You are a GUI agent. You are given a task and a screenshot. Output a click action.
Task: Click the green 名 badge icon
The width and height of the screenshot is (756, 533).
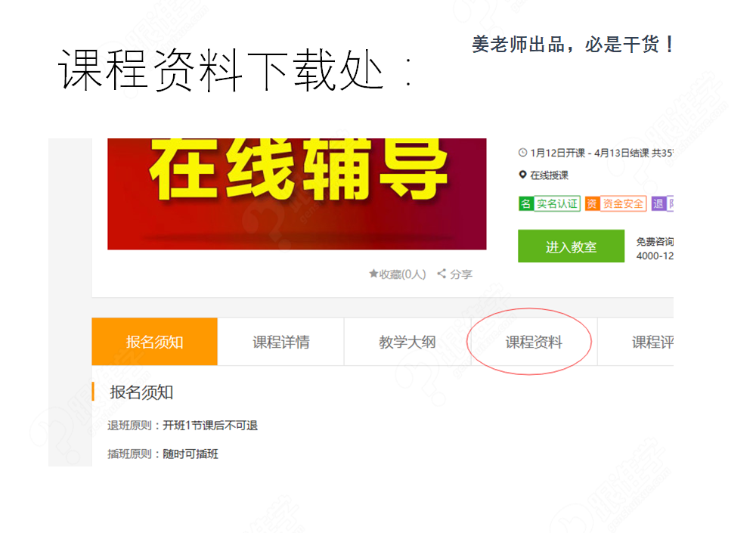525,203
